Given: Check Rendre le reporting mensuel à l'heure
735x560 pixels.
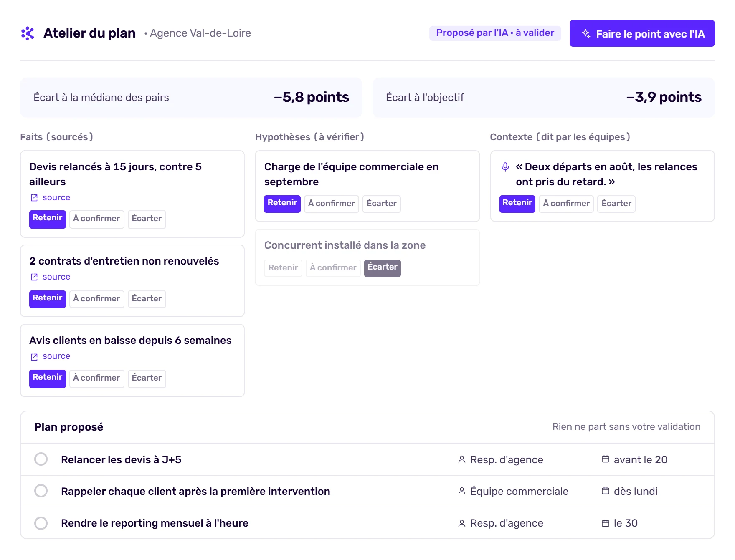Looking at the screenshot, I should (41, 523).
